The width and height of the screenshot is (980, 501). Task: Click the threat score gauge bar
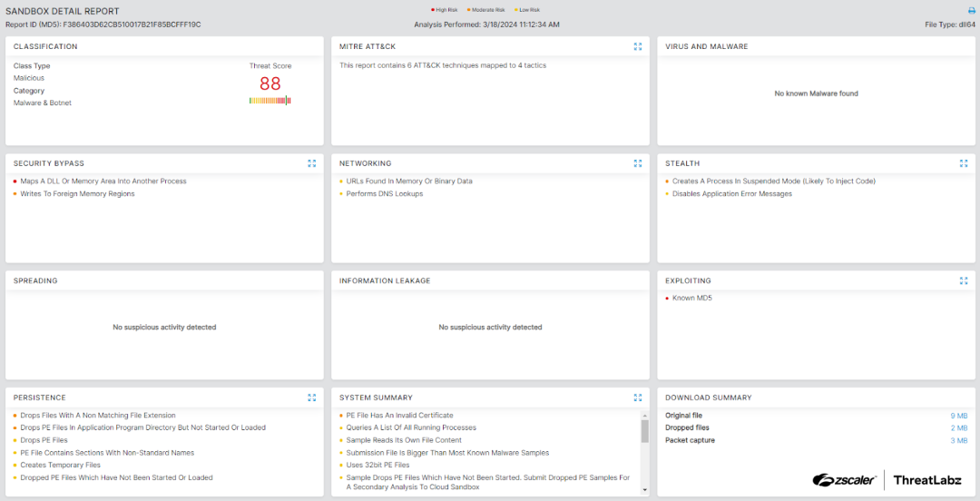(x=269, y=101)
